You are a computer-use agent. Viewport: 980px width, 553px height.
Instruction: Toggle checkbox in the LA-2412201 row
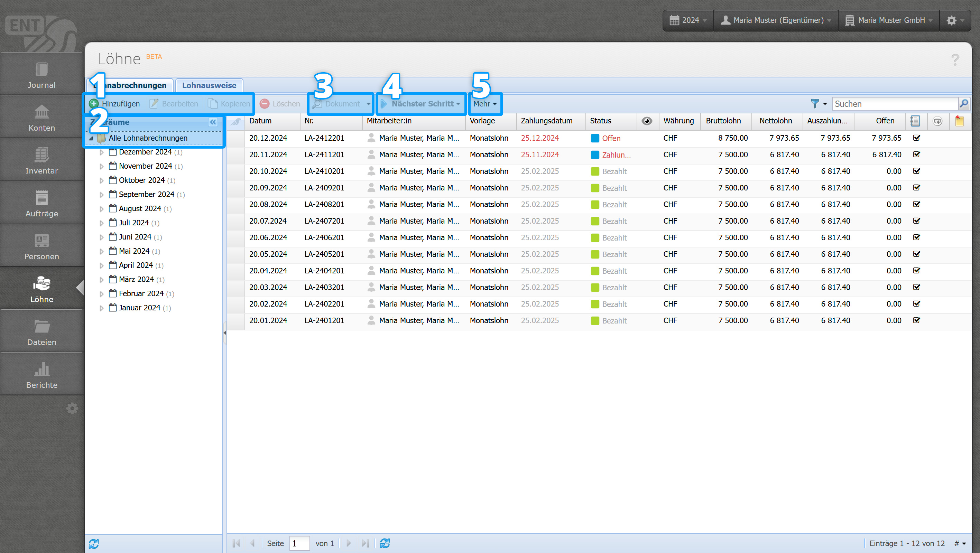pos(916,138)
